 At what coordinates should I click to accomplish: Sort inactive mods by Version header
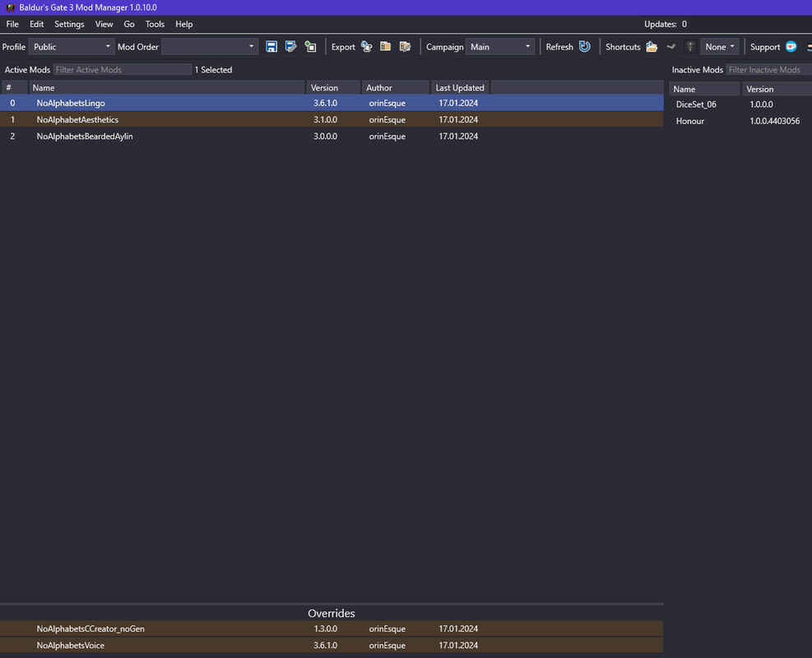(777, 89)
